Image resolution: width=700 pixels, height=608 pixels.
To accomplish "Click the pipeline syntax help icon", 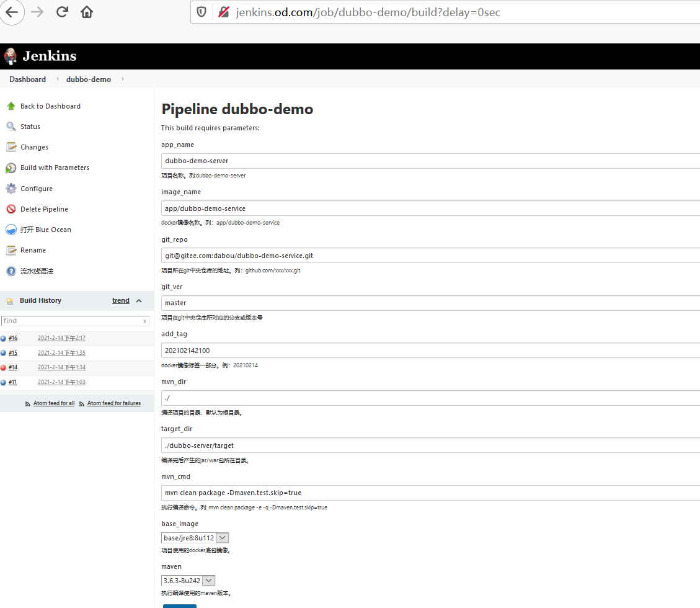I will [x=11, y=271].
